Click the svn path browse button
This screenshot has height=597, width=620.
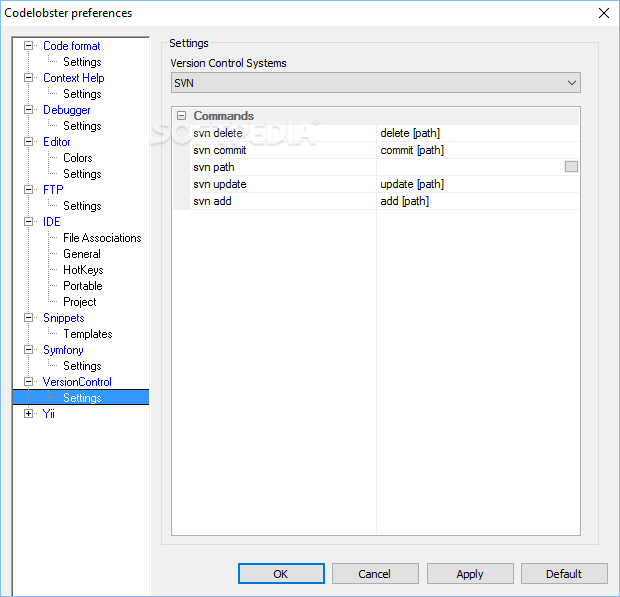pos(571,167)
